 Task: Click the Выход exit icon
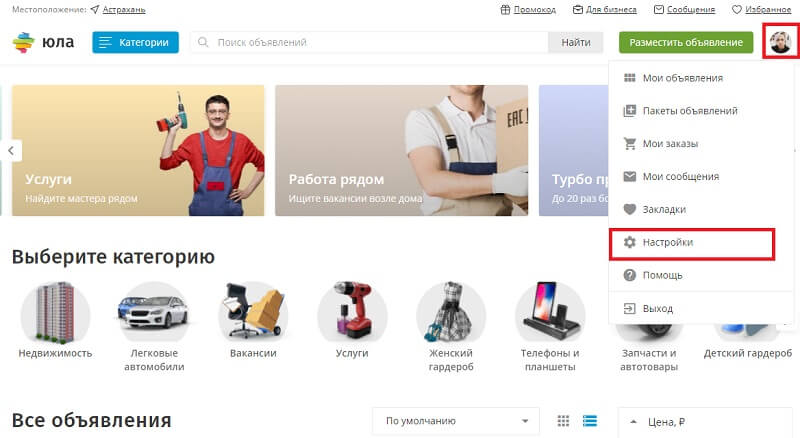(630, 308)
